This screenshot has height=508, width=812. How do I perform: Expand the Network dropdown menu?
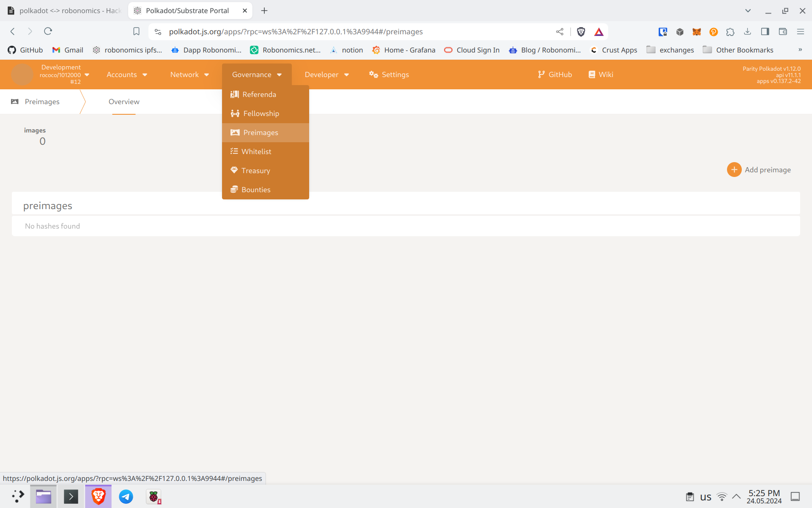pos(189,75)
